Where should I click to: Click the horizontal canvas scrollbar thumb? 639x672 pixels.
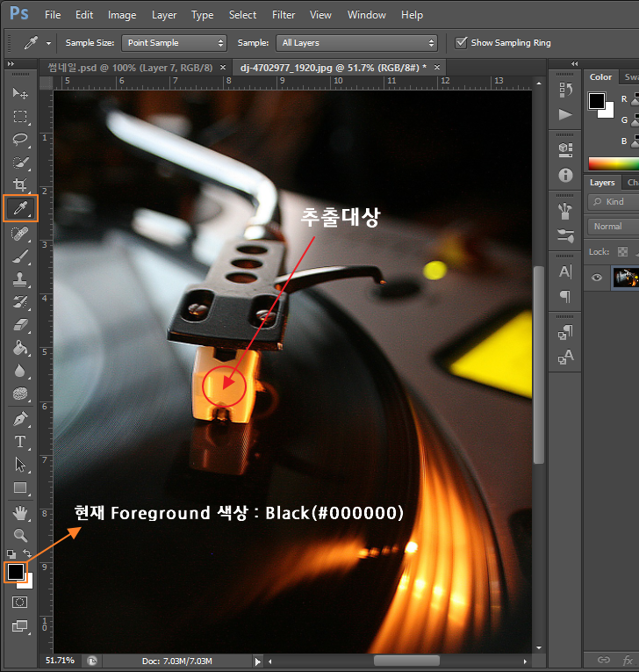406,661
